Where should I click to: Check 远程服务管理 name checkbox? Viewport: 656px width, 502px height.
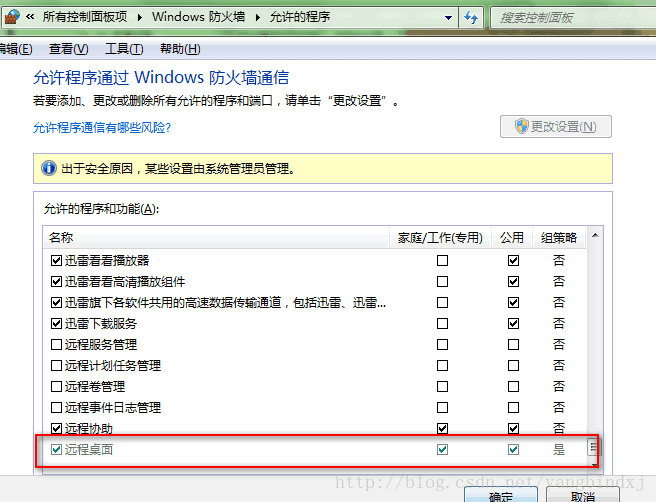[x=56, y=344]
